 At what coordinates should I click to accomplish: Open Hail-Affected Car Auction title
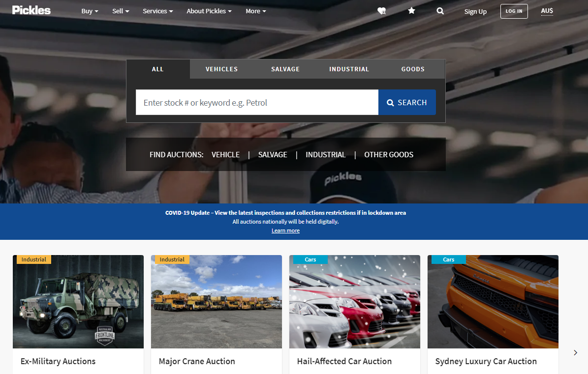344,361
